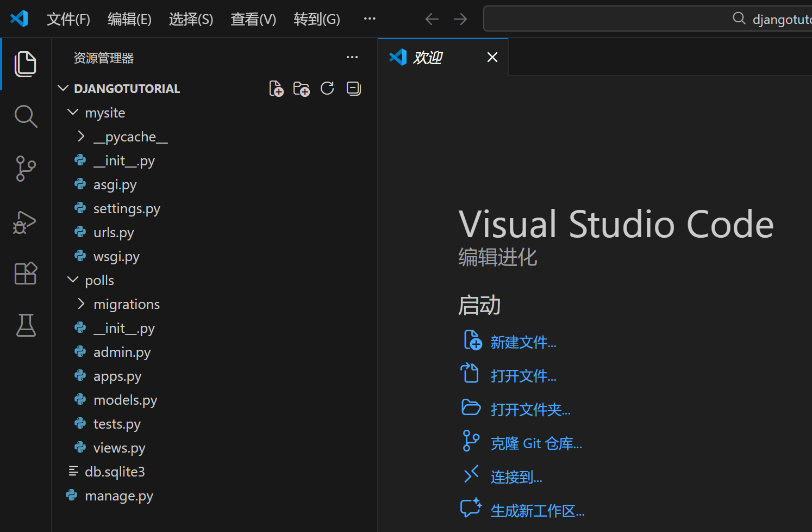This screenshot has height=532, width=812.
Task: Click the Python icon beside settings.py
Action: click(x=80, y=208)
